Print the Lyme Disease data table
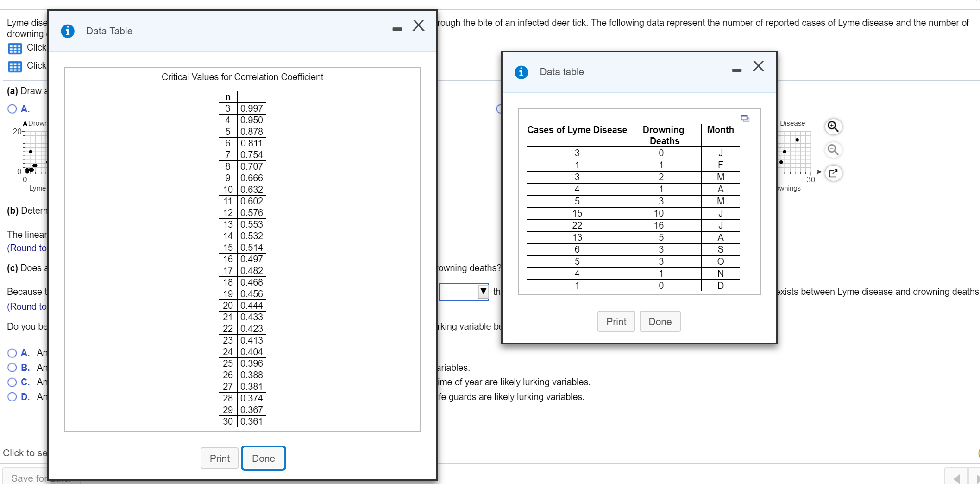Screen dimensions: 980x484 pyautogui.click(x=616, y=321)
